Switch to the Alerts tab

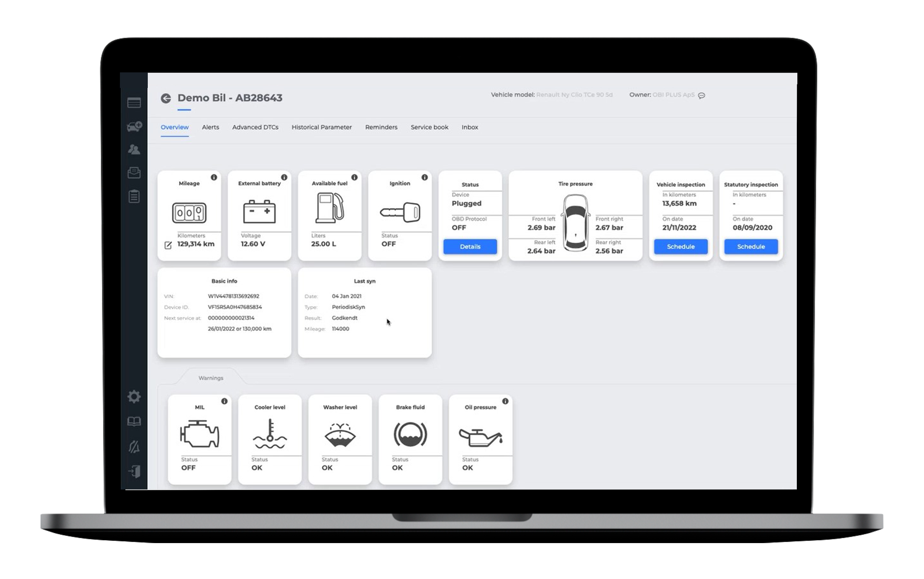[210, 127]
